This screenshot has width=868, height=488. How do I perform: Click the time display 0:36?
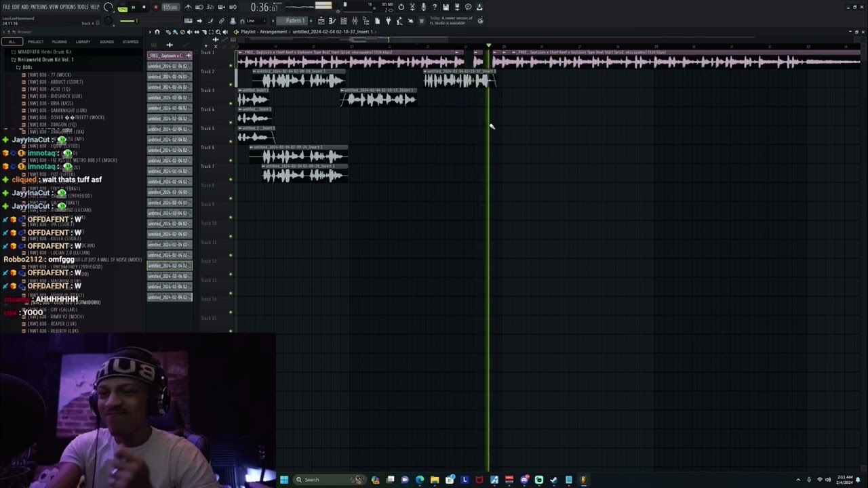pos(264,7)
